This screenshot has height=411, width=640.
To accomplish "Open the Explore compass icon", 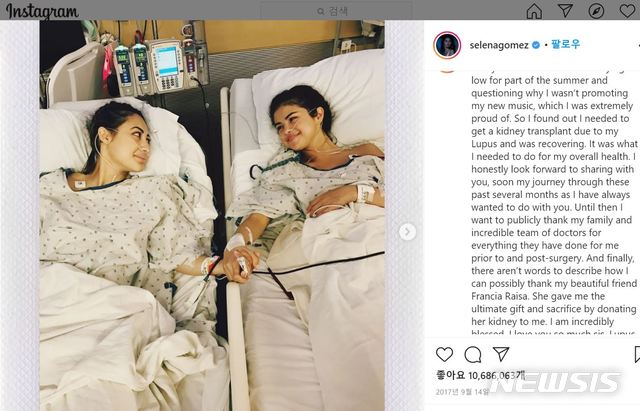I will pos(596,11).
